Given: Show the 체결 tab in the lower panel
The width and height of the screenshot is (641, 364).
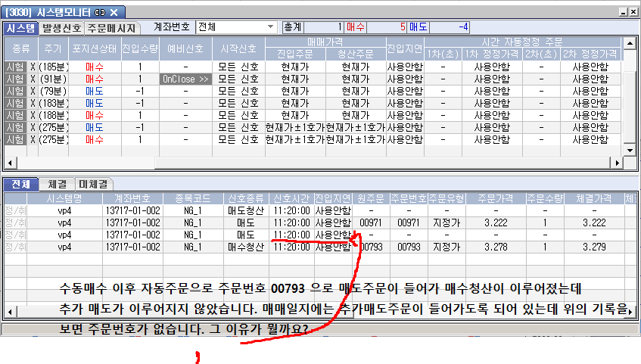Looking at the screenshot, I should tap(56, 184).
